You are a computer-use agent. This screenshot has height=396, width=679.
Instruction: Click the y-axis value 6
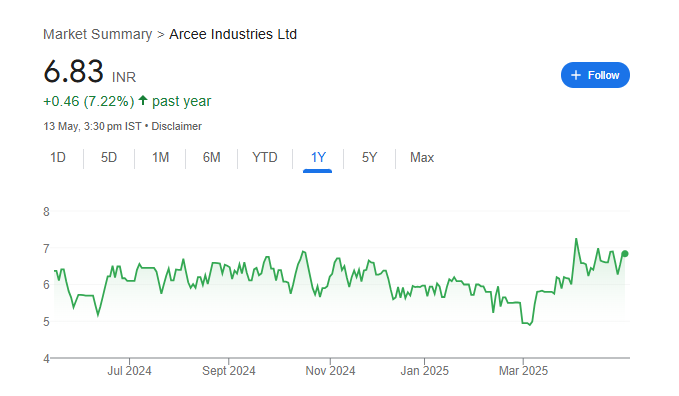tap(46, 285)
